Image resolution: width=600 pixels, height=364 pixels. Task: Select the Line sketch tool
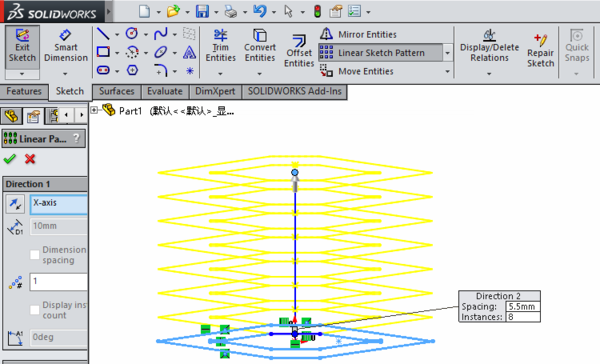(x=103, y=34)
